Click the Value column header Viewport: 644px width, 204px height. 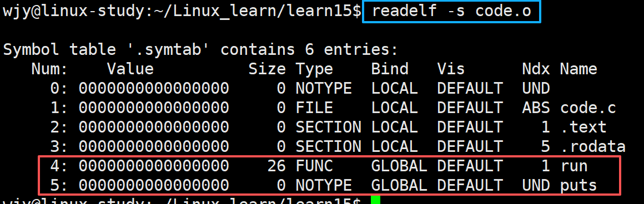click(x=130, y=69)
